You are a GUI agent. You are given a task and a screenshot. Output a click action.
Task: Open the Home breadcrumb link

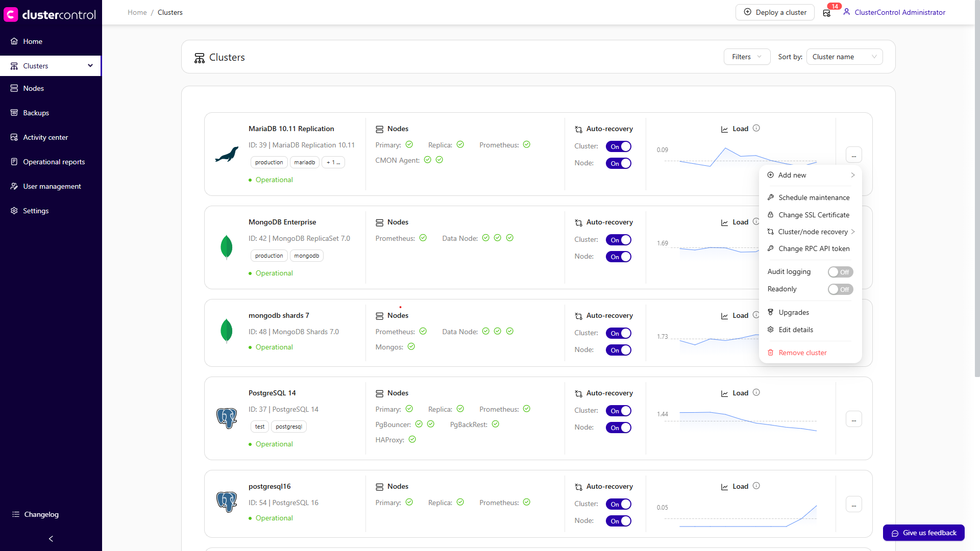click(137, 12)
